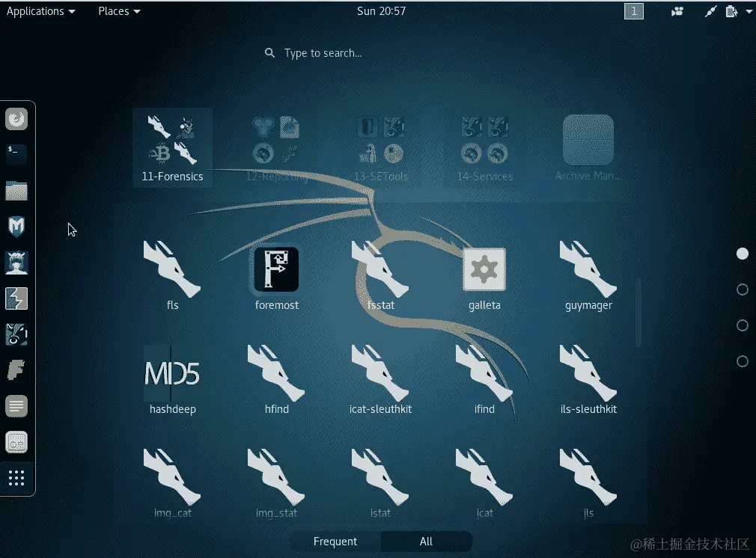Open the 12-Reporting app folder

276,147
